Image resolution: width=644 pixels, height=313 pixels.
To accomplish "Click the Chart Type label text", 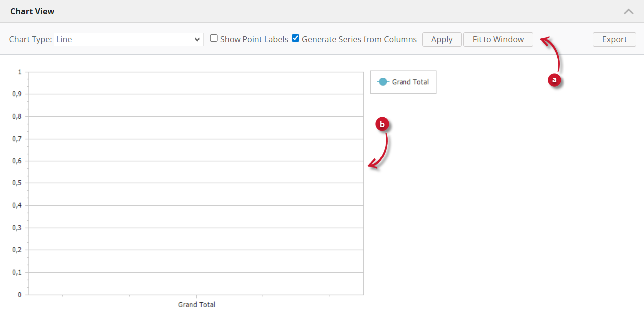I will click(30, 40).
